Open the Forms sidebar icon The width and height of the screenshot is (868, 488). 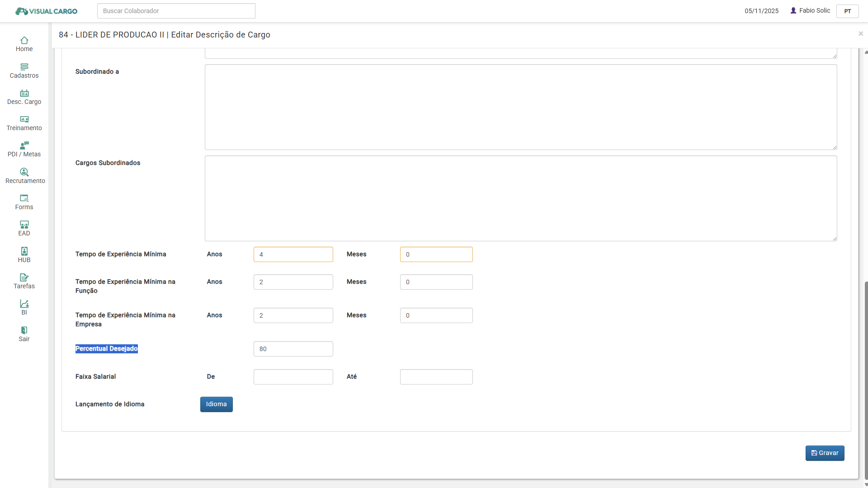pyautogui.click(x=24, y=199)
